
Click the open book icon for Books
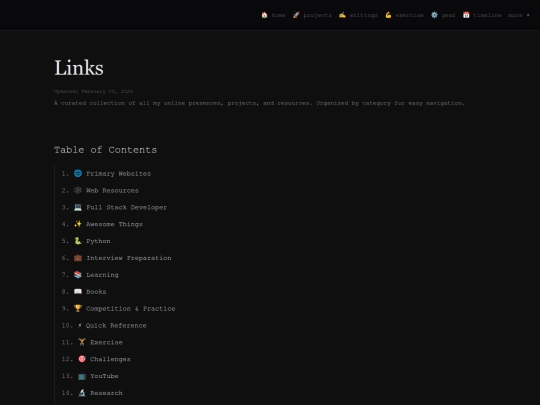(78, 291)
